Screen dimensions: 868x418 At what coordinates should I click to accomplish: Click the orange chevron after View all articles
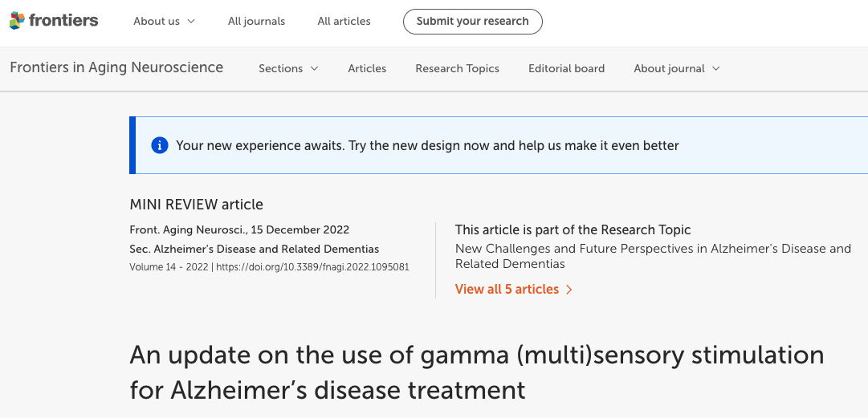point(569,290)
